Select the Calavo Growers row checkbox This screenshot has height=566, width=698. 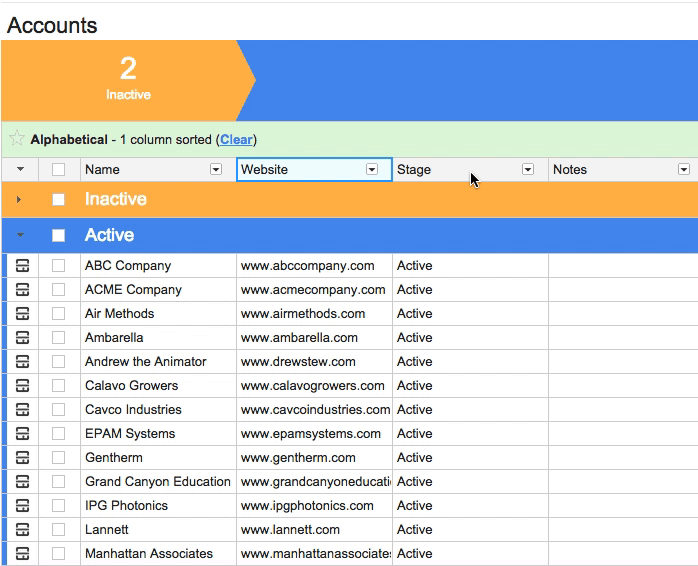click(58, 386)
